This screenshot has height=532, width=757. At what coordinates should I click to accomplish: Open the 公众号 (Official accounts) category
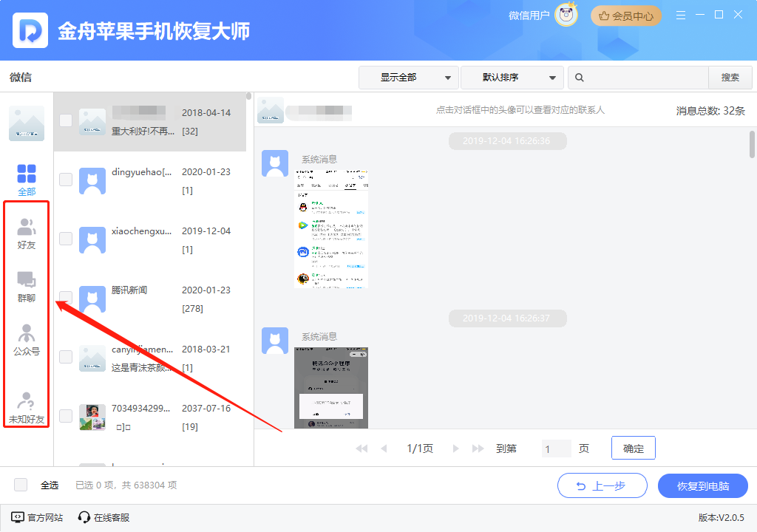pyautogui.click(x=27, y=340)
